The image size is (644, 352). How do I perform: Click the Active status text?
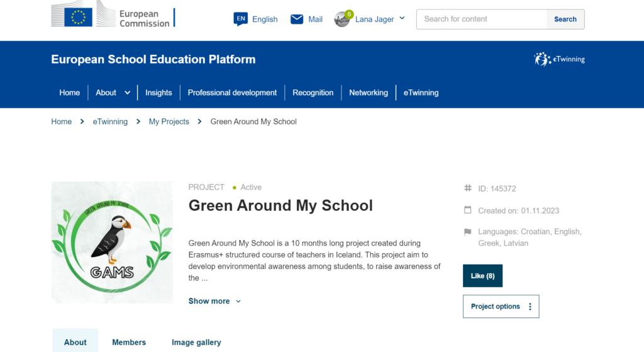pyautogui.click(x=251, y=187)
